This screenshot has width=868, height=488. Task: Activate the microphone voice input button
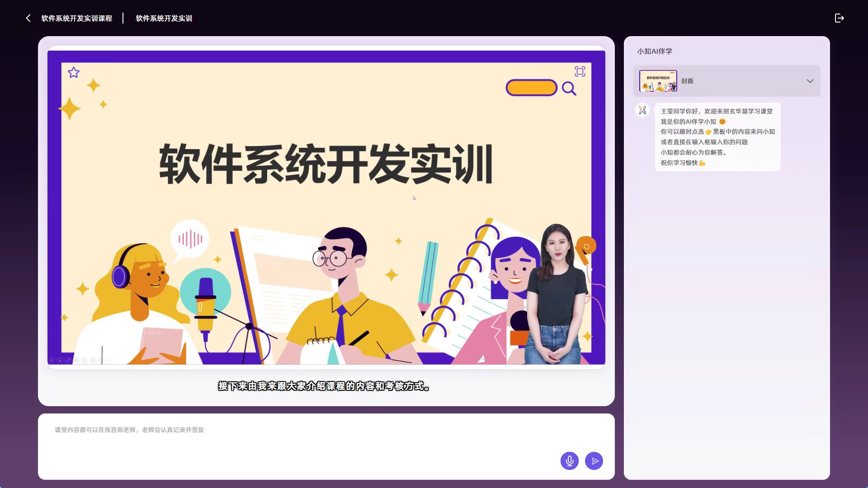pos(569,461)
